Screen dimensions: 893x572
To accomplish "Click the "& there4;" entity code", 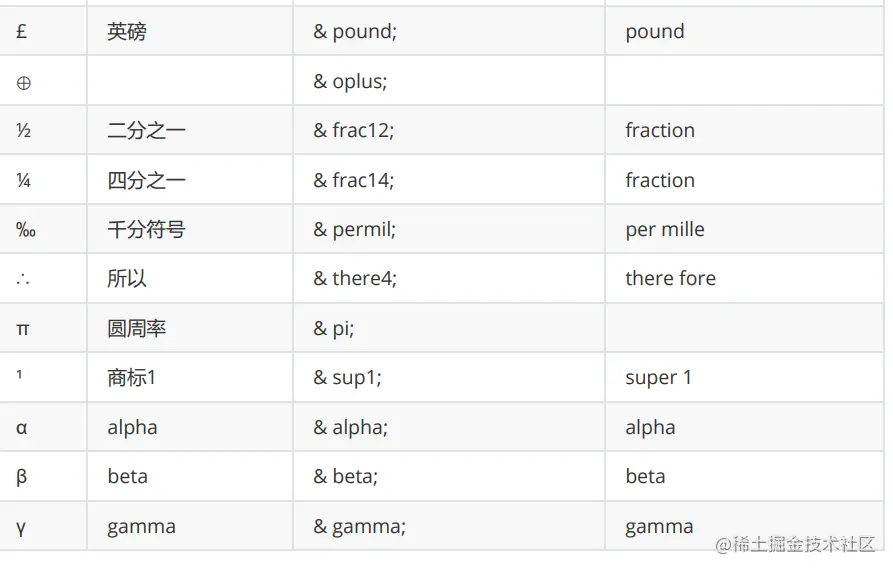I will tap(355, 279).
